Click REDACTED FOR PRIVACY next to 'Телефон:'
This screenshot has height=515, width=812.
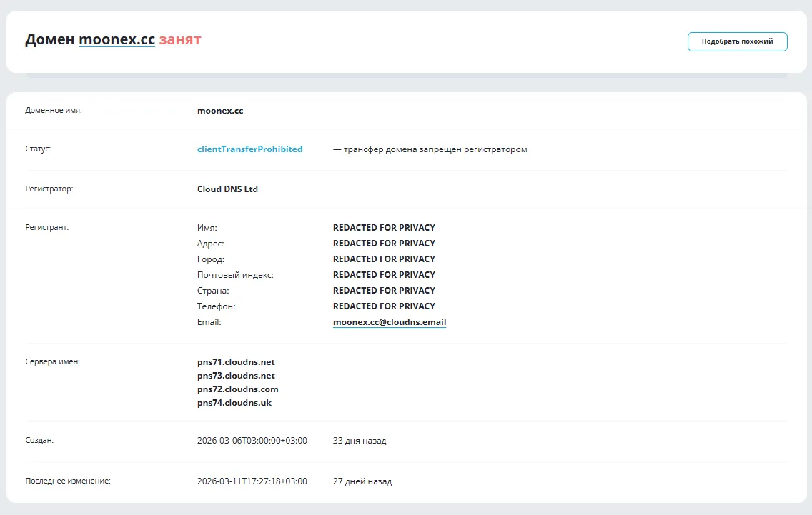[384, 306]
